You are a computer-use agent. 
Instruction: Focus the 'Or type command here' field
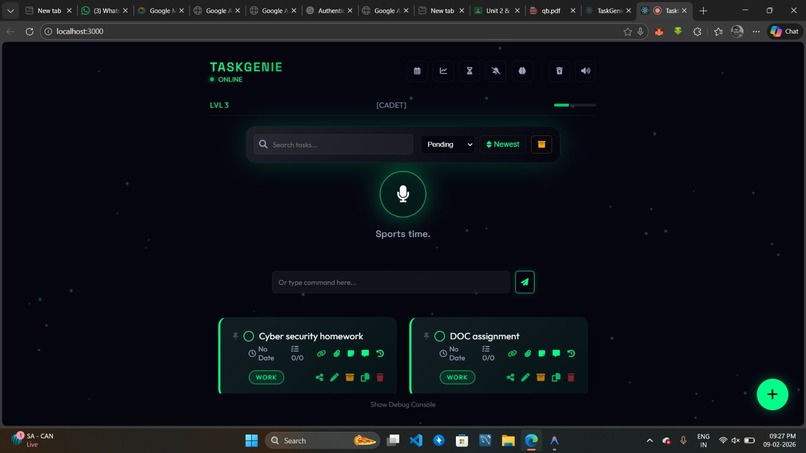click(x=391, y=282)
